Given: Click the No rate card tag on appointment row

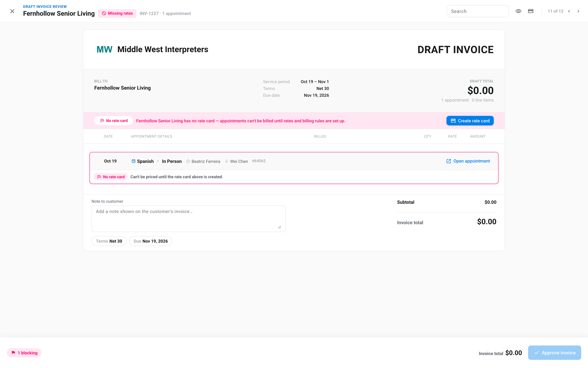Looking at the screenshot, I should [x=111, y=177].
